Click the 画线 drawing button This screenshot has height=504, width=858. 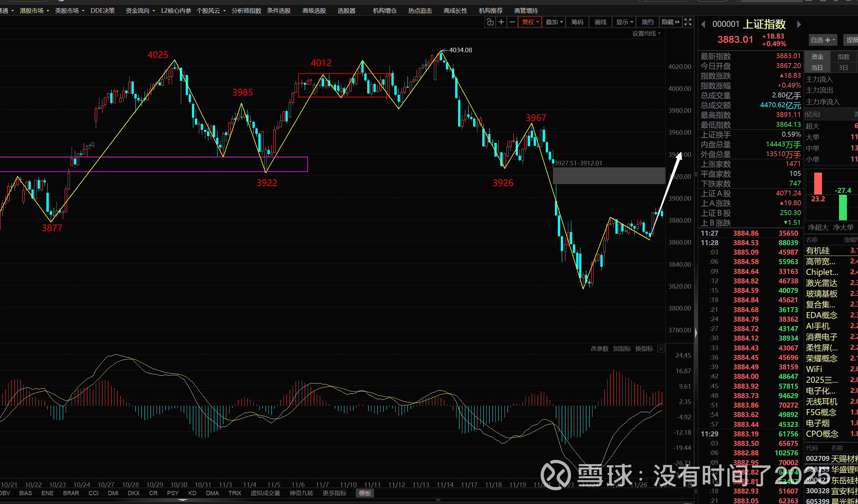click(600, 22)
